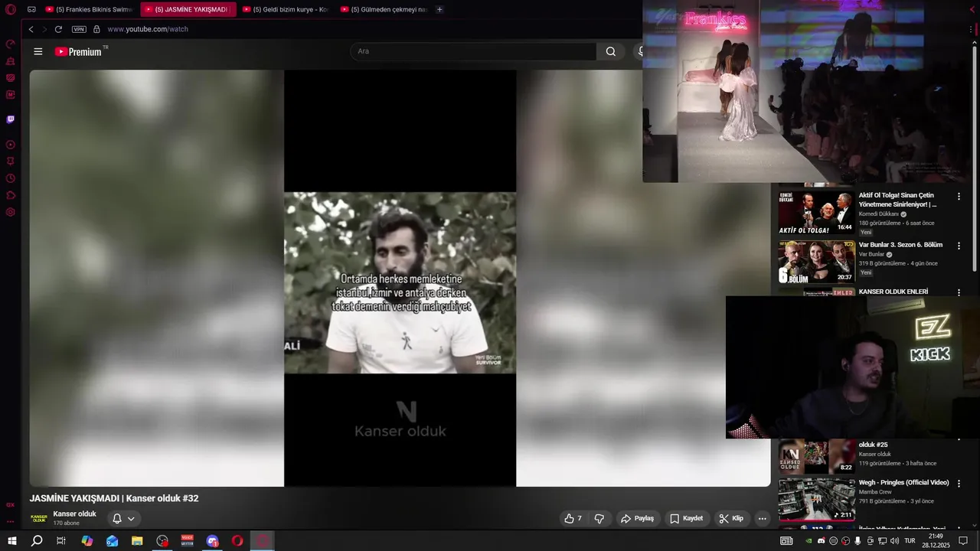980x551 pixels.
Task: Open the History clock sidebar icon
Action: click(11, 178)
